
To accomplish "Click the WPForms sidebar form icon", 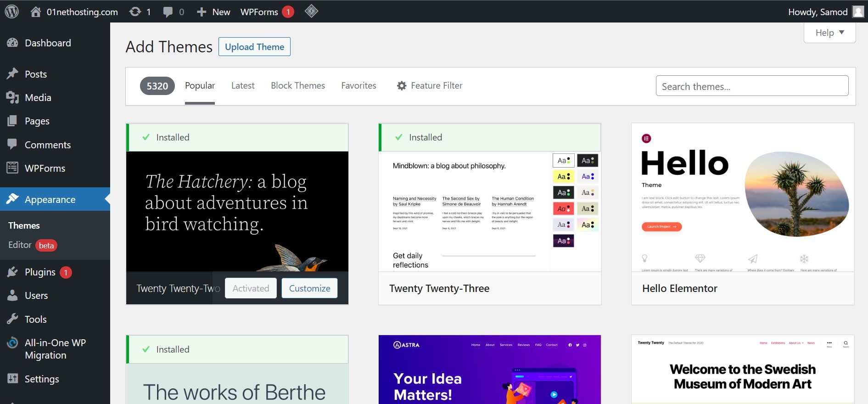I will (x=13, y=168).
